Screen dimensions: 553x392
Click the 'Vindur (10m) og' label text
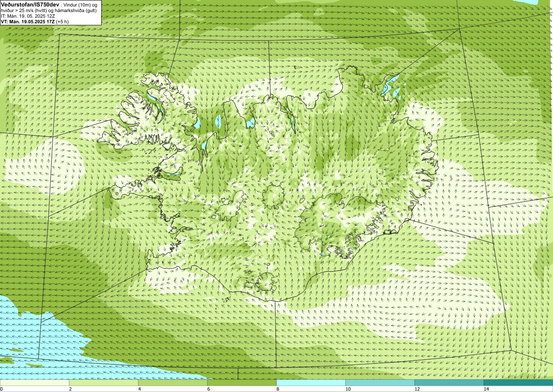coord(81,4)
